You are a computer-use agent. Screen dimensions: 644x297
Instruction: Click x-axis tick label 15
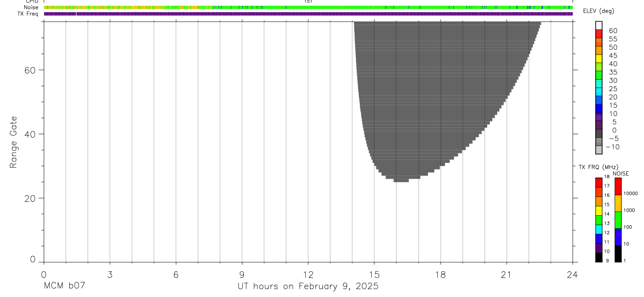click(374, 274)
